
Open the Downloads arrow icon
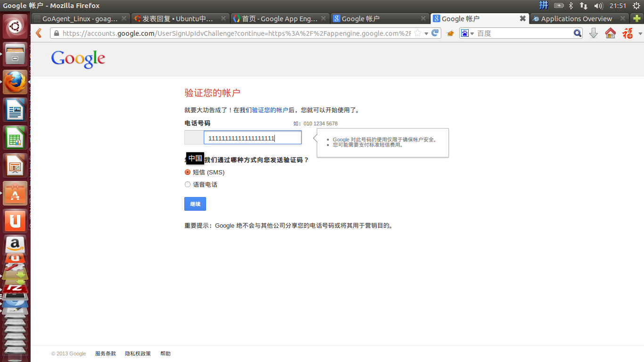[594, 33]
